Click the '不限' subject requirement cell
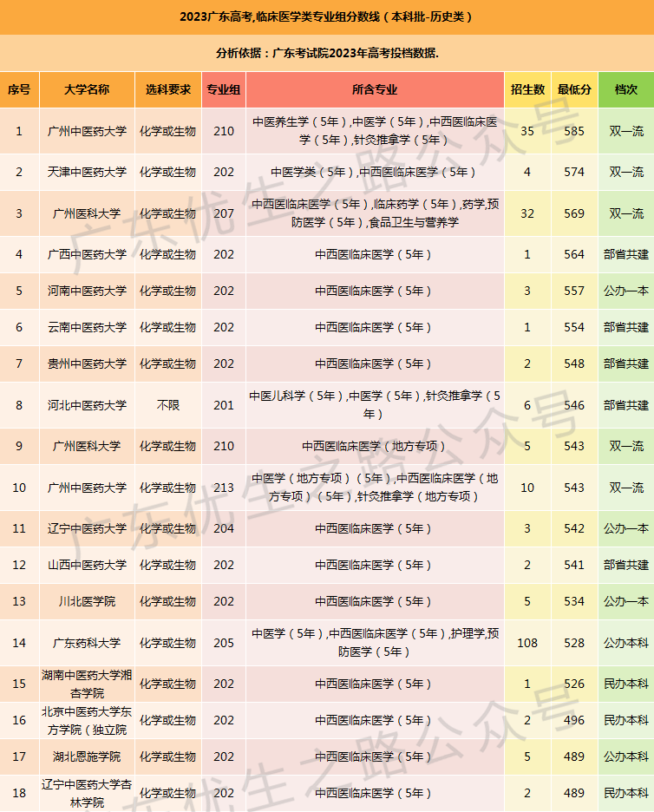The image size is (654, 812). click(167, 405)
